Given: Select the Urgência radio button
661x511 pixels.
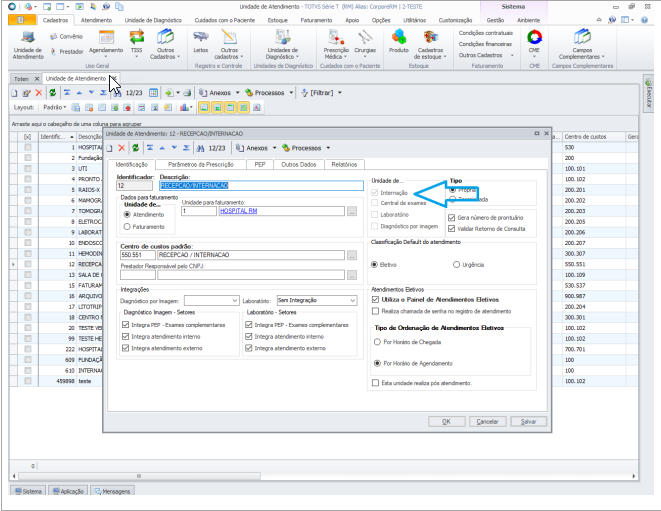Looking at the screenshot, I should [456, 265].
